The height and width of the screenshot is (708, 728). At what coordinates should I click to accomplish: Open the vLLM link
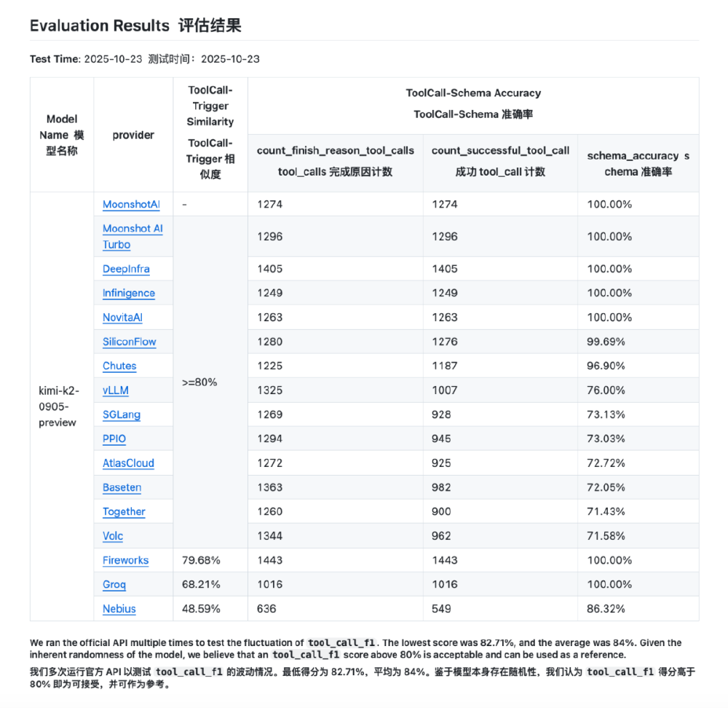click(x=116, y=390)
